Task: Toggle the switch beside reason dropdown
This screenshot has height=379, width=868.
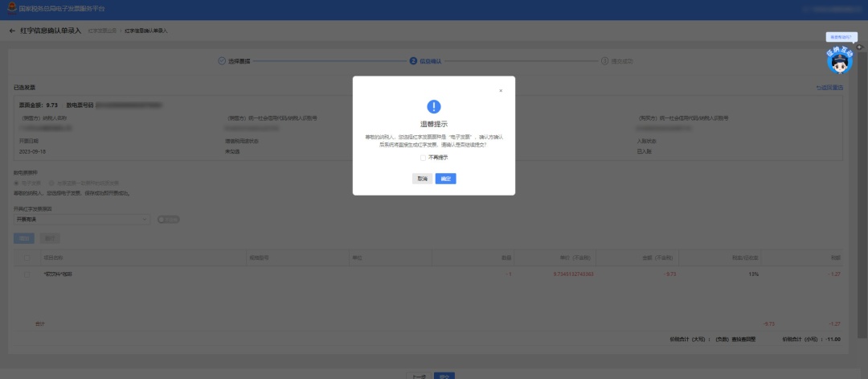Action: (168, 220)
